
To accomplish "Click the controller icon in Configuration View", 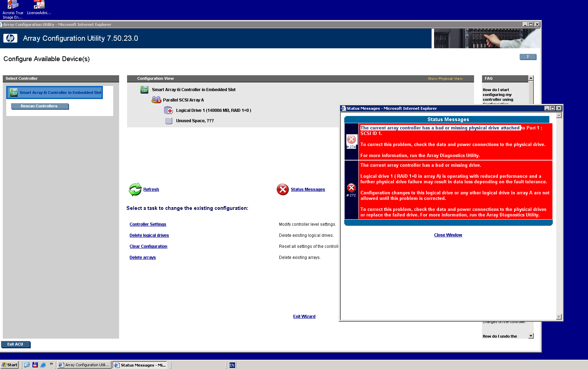I will click(144, 89).
